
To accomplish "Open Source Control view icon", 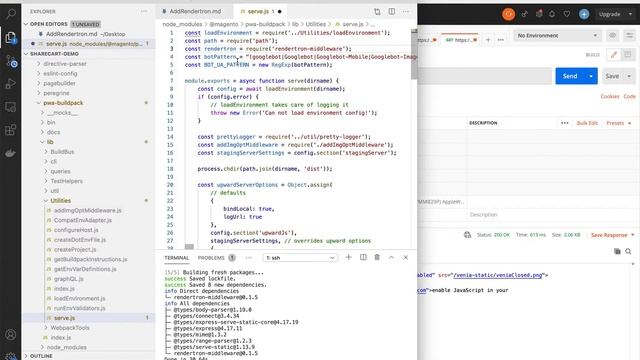I will (x=11, y=61).
